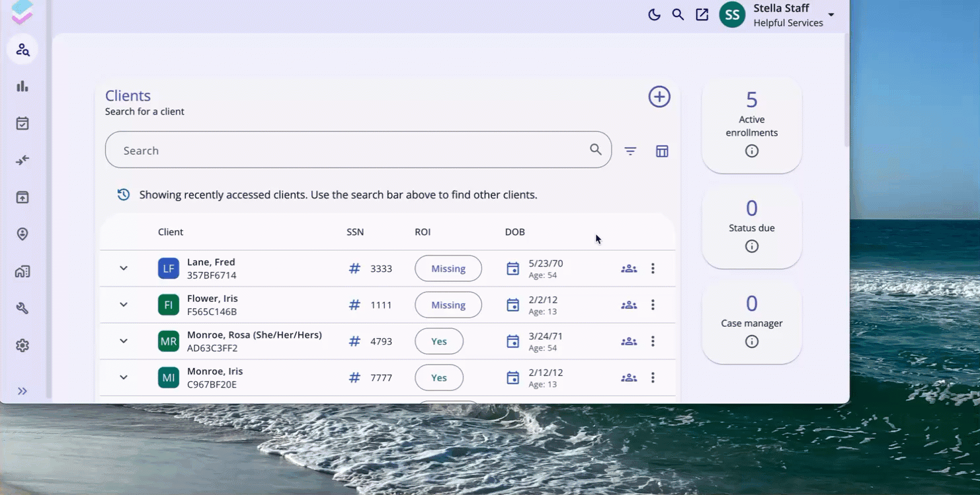980x495 pixels.
Task: Click the global search icon in header
Action: pos(678,15)
